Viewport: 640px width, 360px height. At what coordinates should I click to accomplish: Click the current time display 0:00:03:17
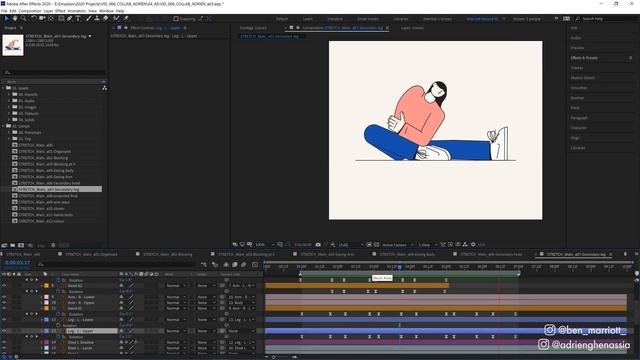18,263
